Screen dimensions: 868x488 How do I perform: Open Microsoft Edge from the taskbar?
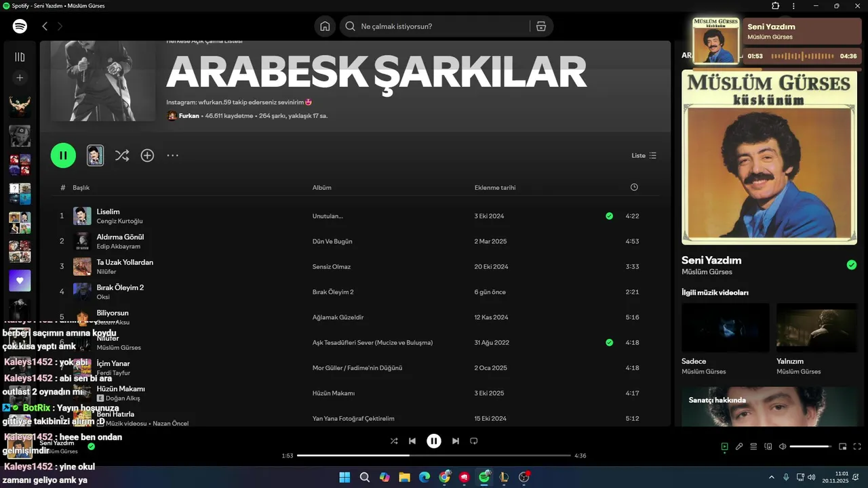[x=425, y=477]
